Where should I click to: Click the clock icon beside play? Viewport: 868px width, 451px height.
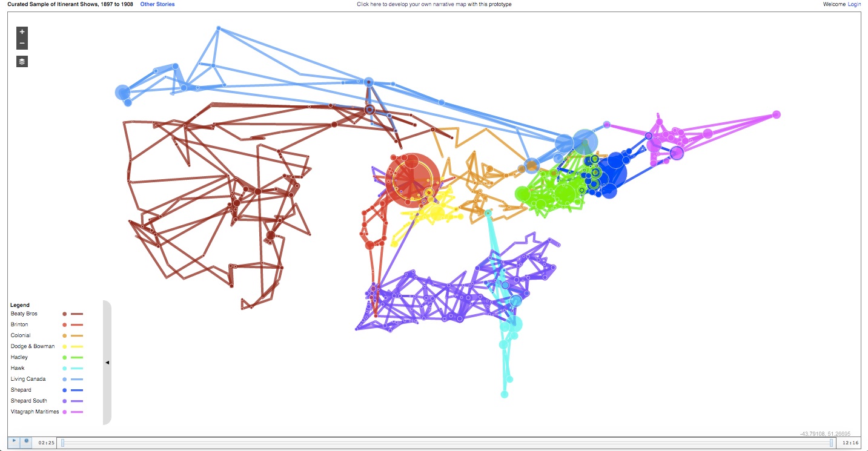click(26, 442)
